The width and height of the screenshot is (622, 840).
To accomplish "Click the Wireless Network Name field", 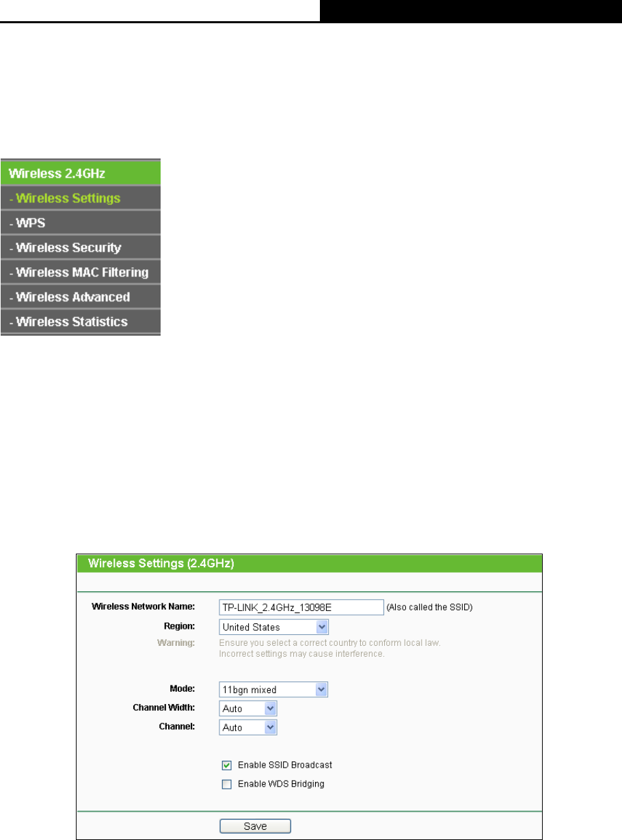I will click(301, 608).
